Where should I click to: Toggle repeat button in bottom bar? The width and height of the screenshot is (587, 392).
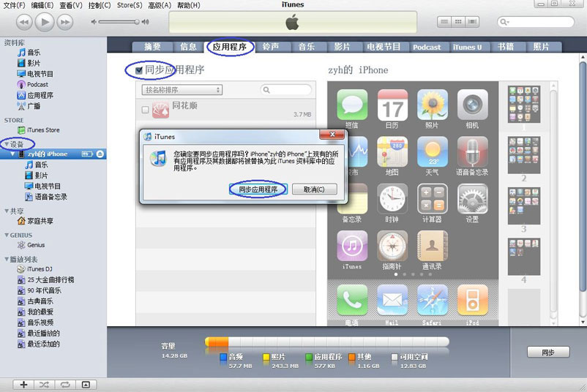[x=65, y=385]
